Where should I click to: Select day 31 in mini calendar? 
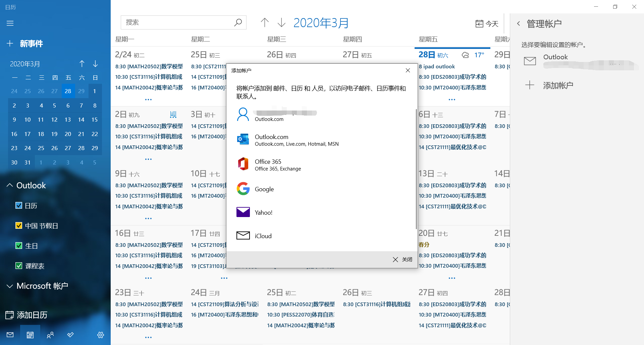(x=28, y=162)
